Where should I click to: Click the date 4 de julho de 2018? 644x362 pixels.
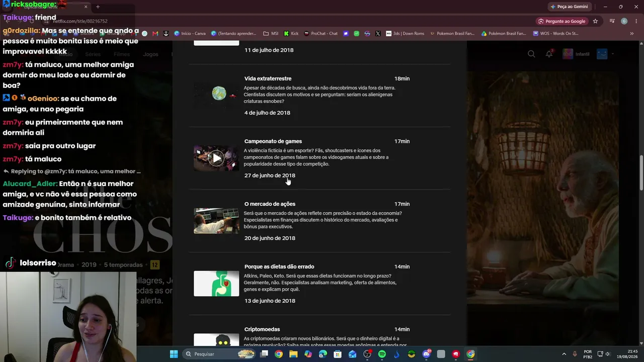click(x=267, y=113)
